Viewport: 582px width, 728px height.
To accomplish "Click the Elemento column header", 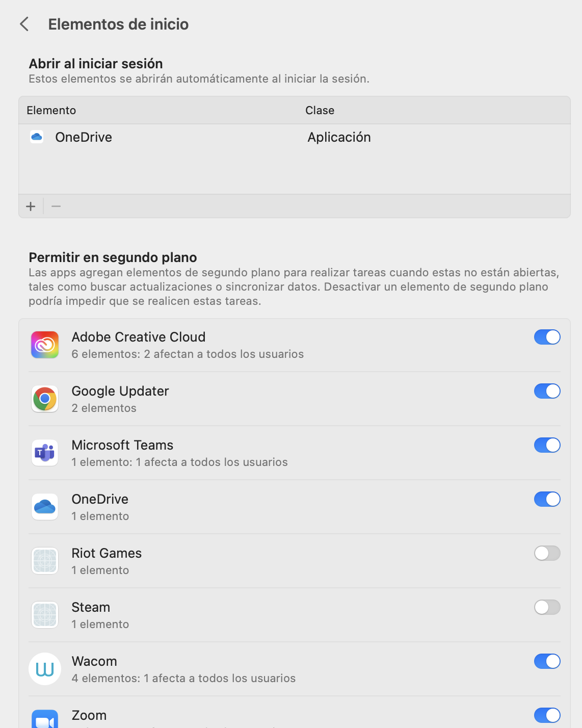I will click(51, 111).
